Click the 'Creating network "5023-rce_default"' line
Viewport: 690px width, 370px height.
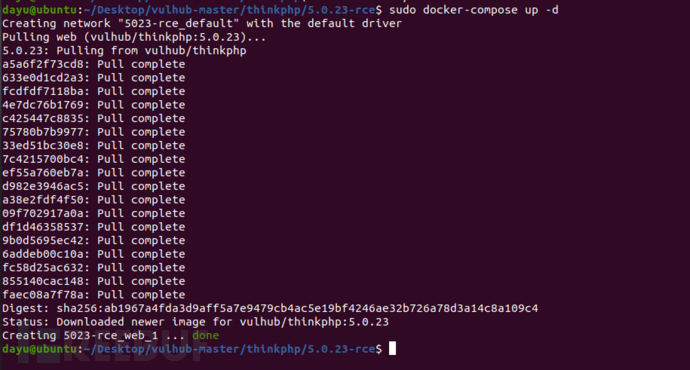[x=202, y=23]
